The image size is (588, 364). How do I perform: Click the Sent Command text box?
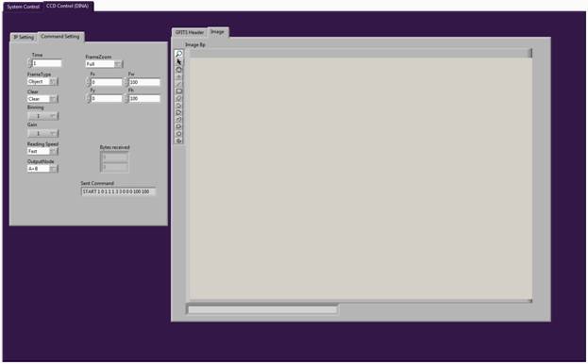click(118, 191)
